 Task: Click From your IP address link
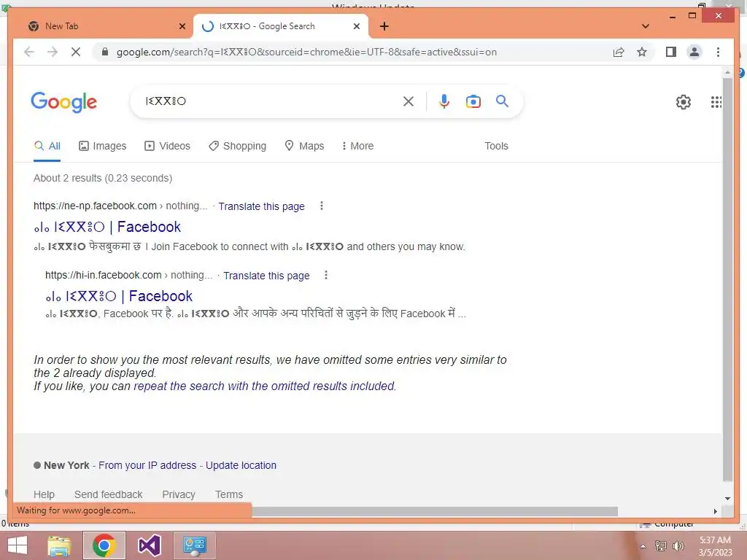point(147,465)
